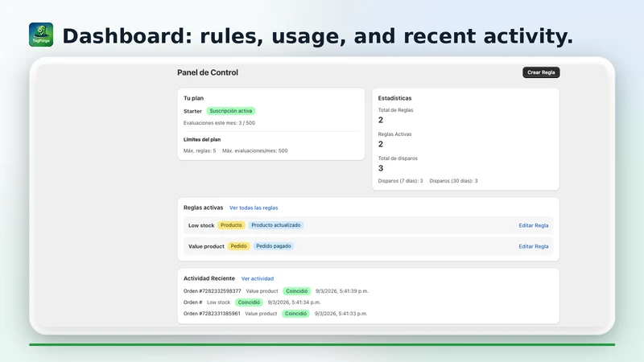The image size is (644, 362).
Task: Select the Value product rule name
Action: point(206,246)
